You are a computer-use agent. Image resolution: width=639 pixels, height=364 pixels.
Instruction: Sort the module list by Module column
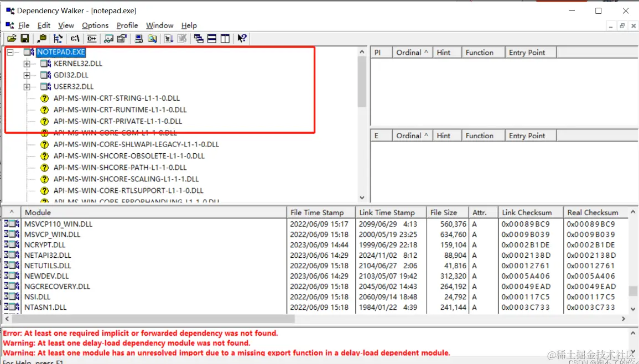click(154, 212)
